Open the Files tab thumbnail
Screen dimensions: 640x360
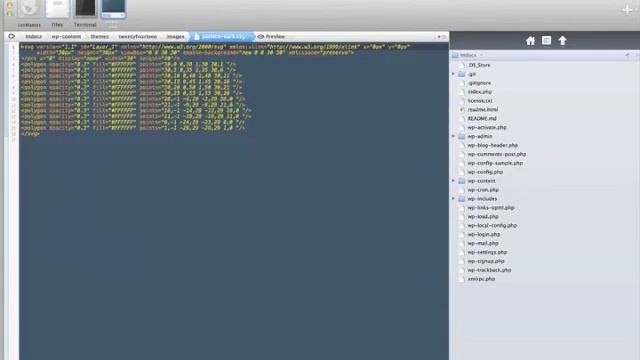click(x=57, y=9)
